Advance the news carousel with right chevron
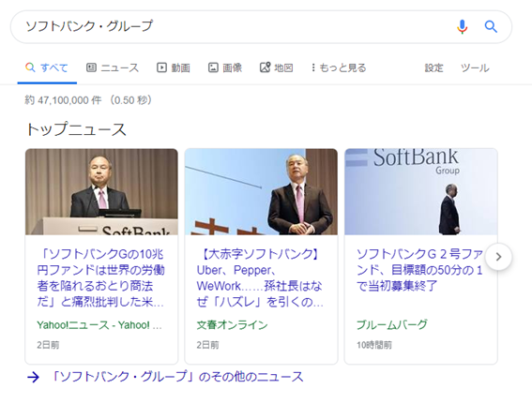Viewport: 532px width, 404px height. click(498, 257)
